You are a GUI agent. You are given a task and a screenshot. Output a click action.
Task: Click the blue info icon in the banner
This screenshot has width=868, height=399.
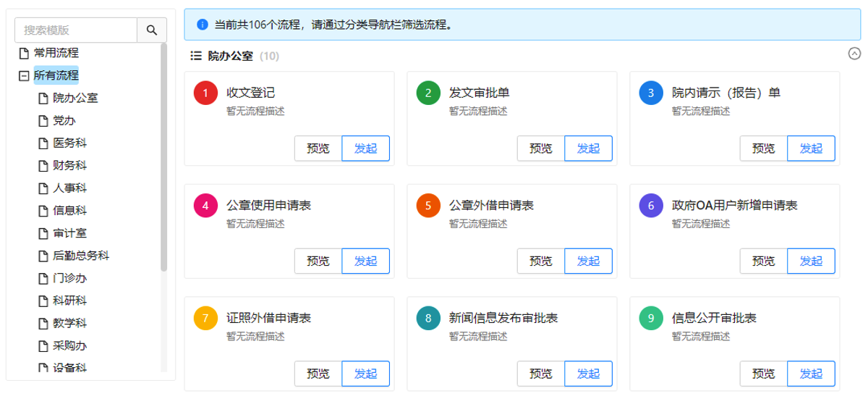tap(202, 25)
